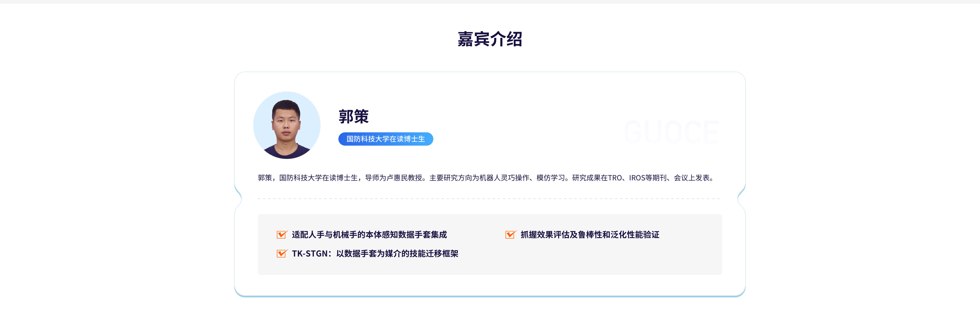Click the speaker name 郭策
980x326 pixels.
click(x=353, y=117)
